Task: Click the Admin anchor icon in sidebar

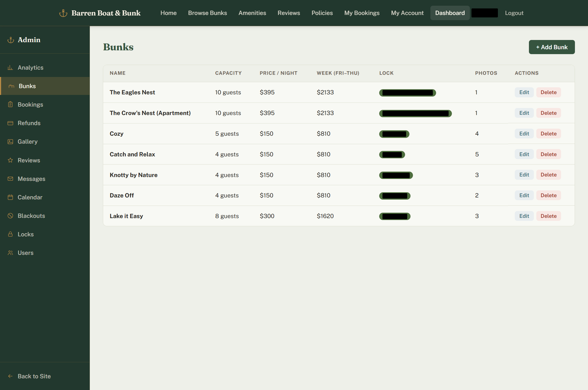Action: (11, 40)
